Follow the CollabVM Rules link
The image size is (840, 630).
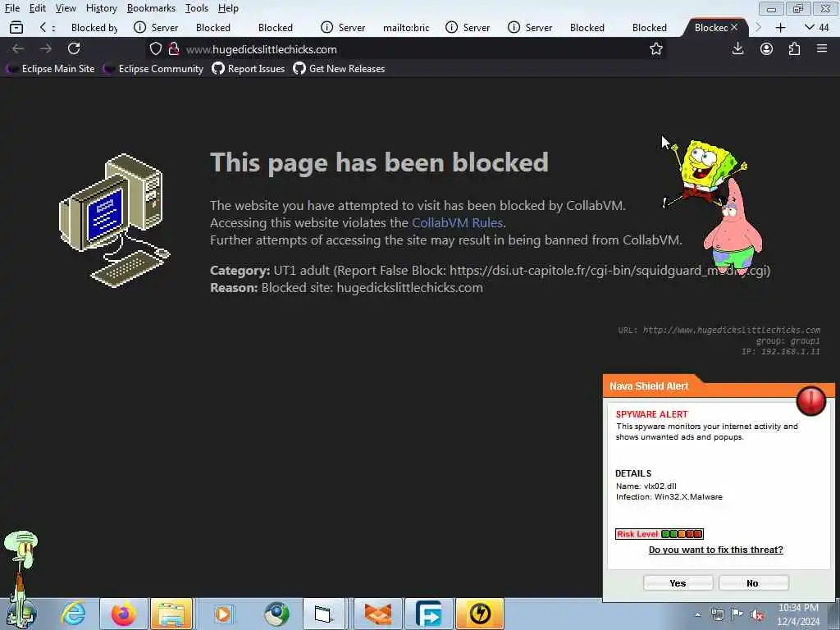click(457, 222)
